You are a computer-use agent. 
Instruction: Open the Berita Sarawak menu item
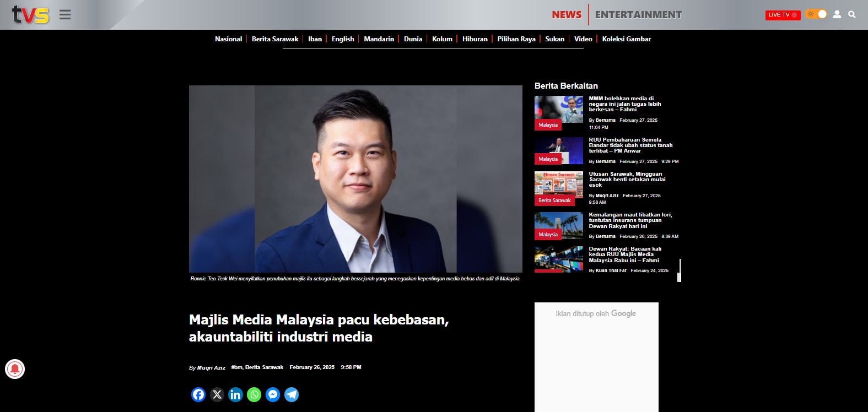pyautogui.click(x=275, y=39)
